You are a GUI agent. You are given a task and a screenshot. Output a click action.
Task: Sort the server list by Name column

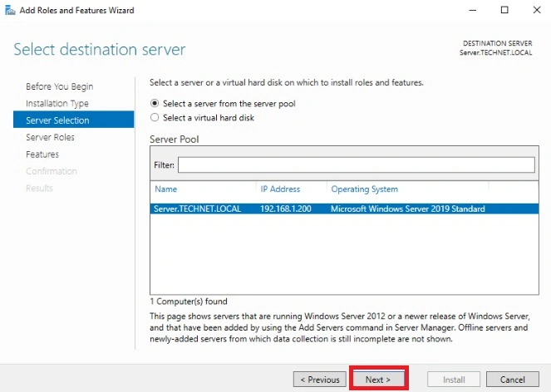(166, 189)
